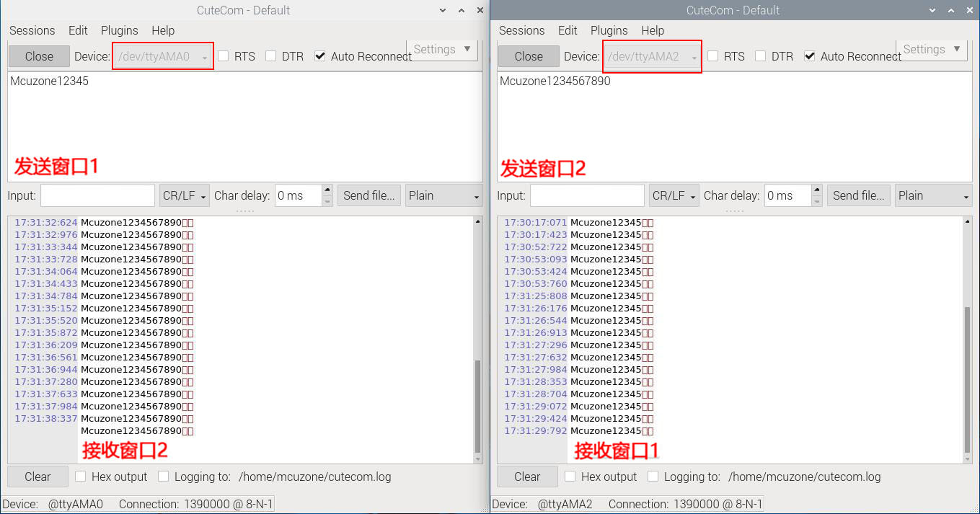Open /dev/ttyAMA2 device dropdown
The image size is (980, 514).
653,56
